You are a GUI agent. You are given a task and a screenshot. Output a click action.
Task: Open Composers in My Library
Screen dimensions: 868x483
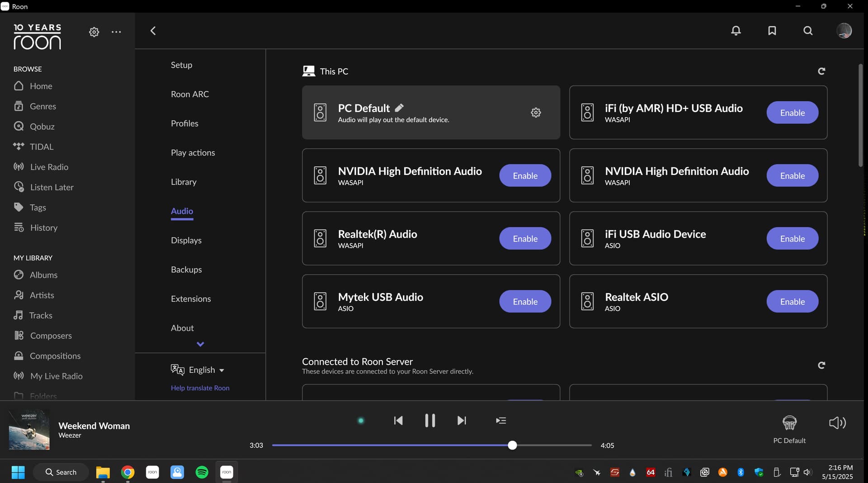click(x=42, y=336)
